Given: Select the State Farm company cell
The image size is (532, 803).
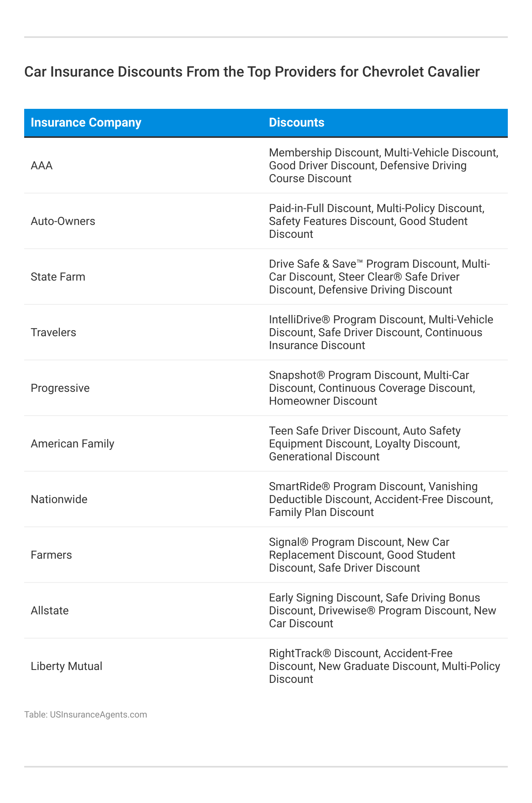Looking at the screenshot, I should coord(58,277).
